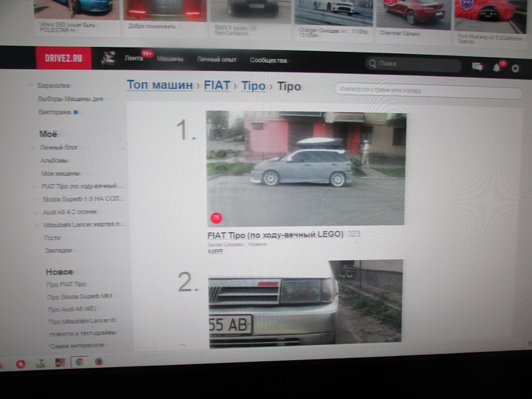Screen dimensions: 532x399
Task: Open the Ford Mustang v8 5.0 card
Action: [490, 24]
